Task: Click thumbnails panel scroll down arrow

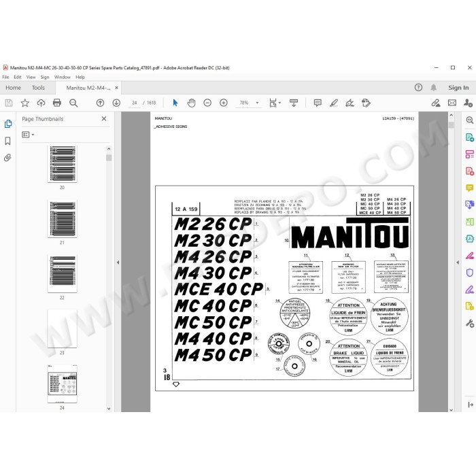Action: [109, 408]
